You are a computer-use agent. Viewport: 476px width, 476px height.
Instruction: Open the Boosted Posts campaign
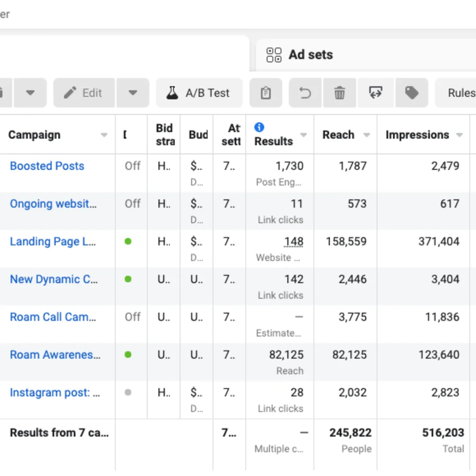47,166
